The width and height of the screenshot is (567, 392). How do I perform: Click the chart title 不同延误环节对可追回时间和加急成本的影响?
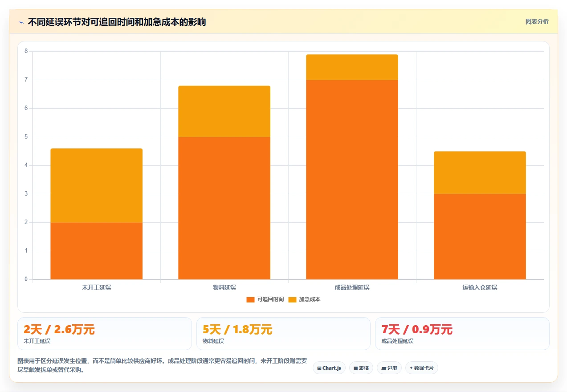coord(117,22)
